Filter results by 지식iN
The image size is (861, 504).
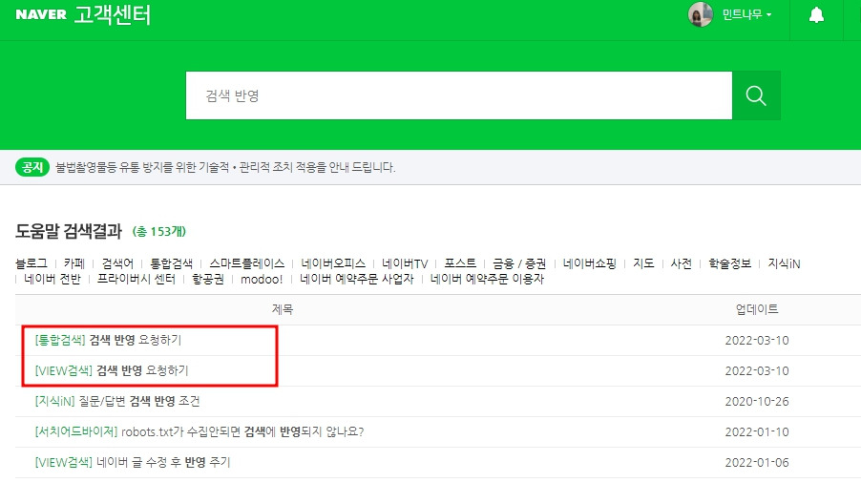point(784,263)
